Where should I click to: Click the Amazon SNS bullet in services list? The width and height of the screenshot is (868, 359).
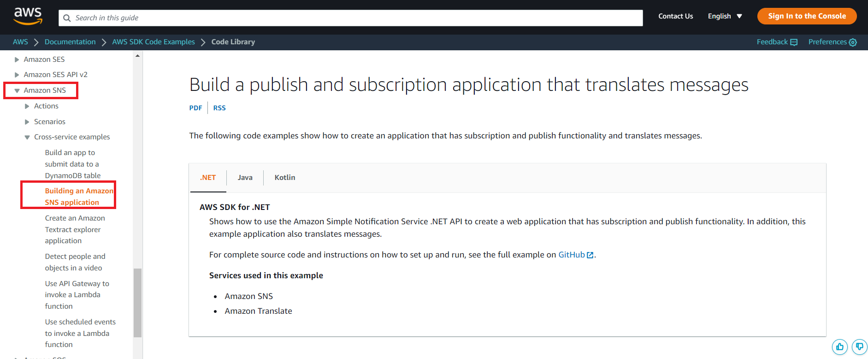(249, 296)
